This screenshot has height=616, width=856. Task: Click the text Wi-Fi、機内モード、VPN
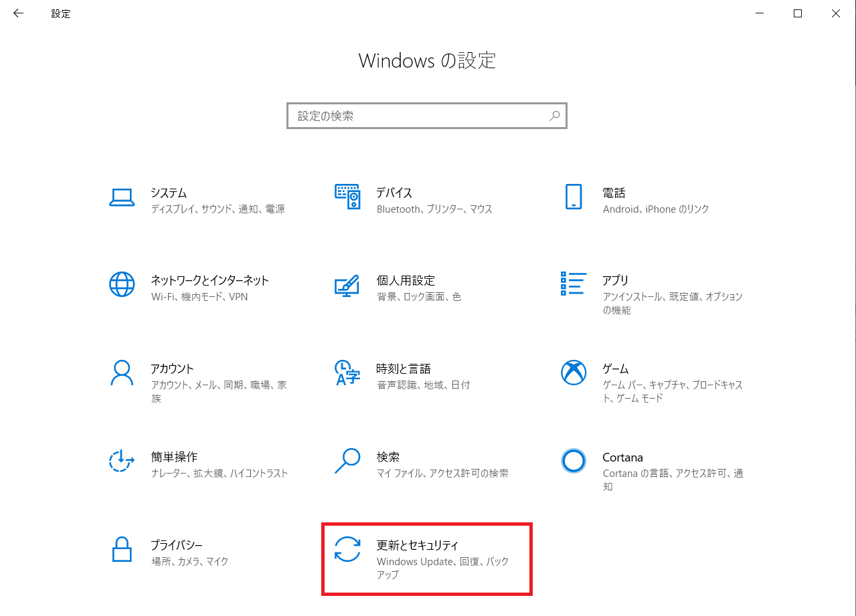199,296
